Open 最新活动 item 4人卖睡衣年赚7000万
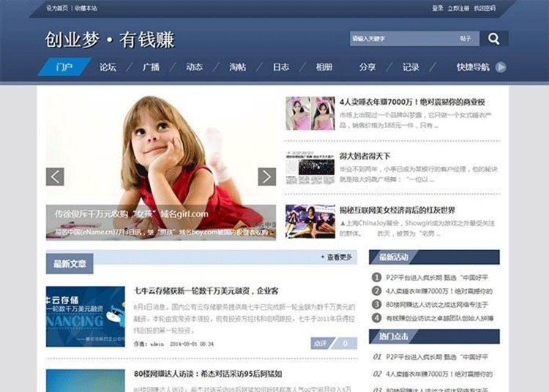 click(x=439, y=291)
